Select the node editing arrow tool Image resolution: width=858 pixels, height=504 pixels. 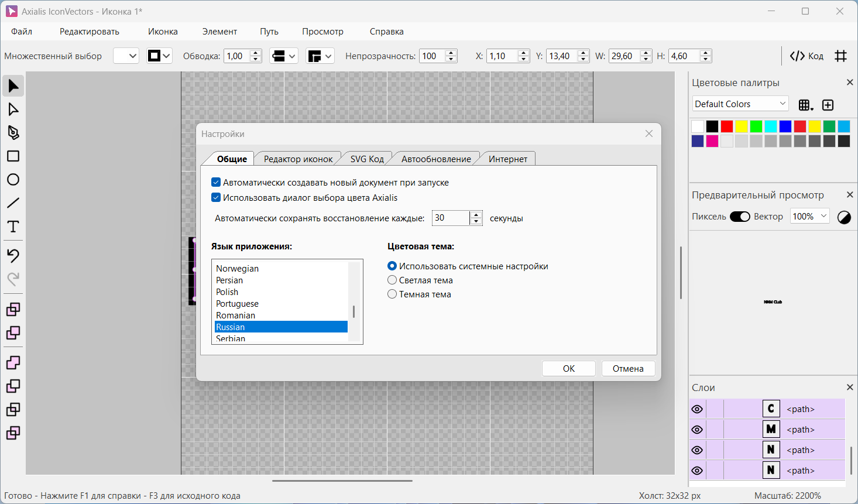click(13, 109)
